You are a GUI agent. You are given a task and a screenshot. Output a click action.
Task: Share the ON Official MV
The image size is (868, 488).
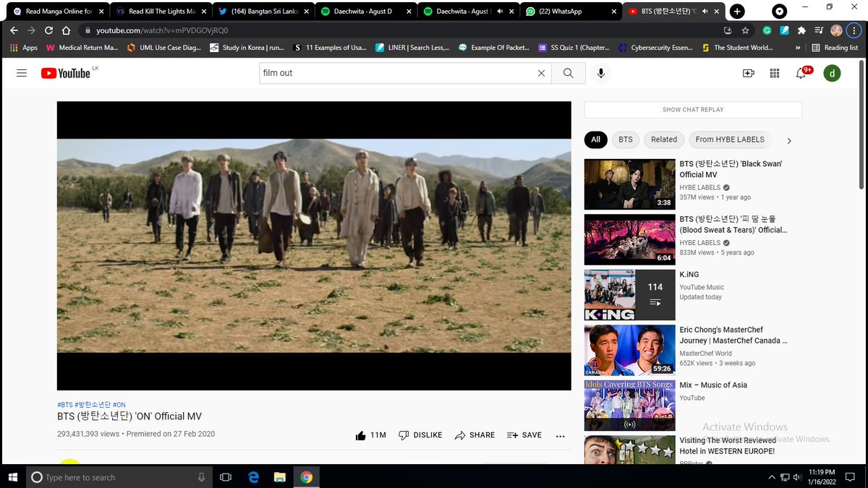[475, 435]
